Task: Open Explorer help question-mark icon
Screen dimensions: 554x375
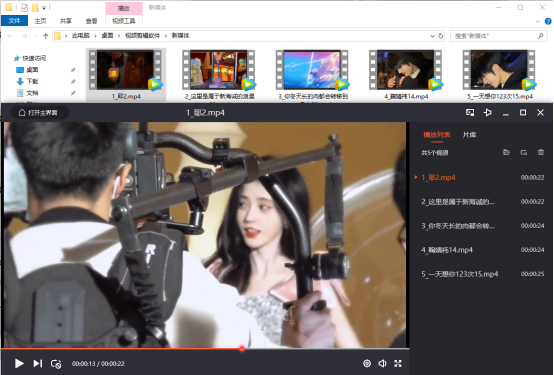Action: [x=548, y=21]
